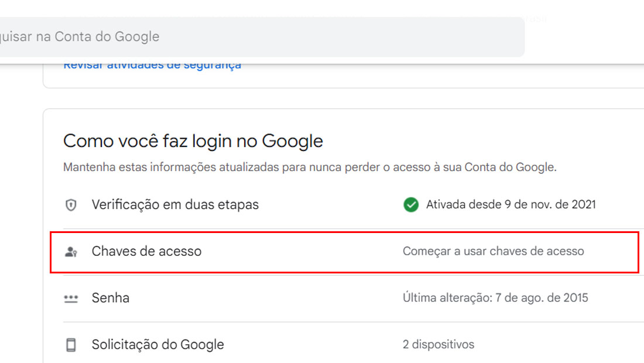644x363 pixels.
Task: Click 'Começar a usar chaves de acesso'
Action: (x=494, y=251)
